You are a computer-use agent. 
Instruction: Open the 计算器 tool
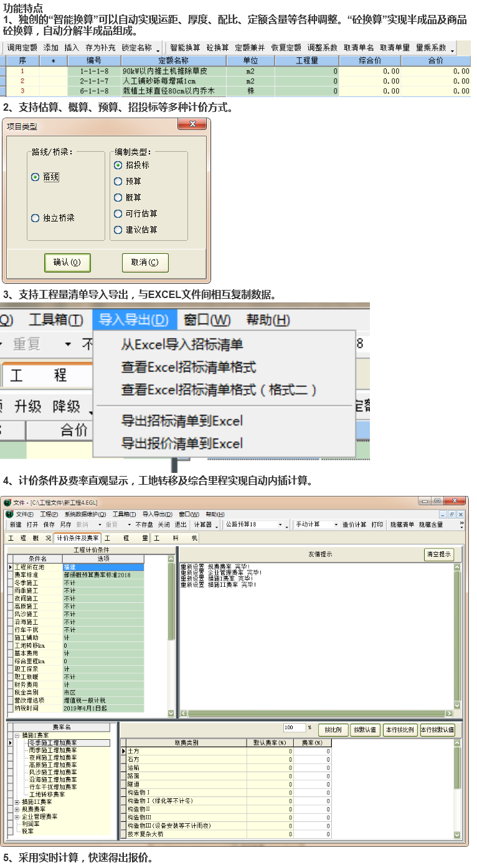click(203, 525)
